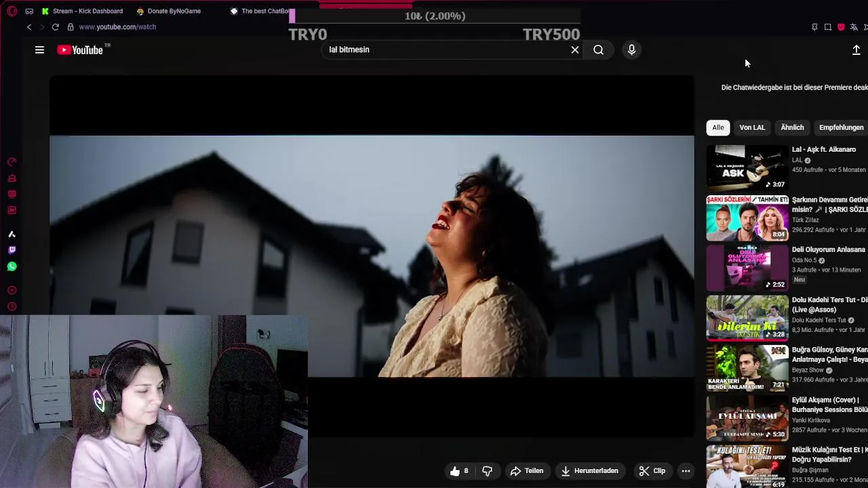The height and width of the screenshot is (488, 868).
Task: Click the padlock site info icon
Action: [x=71, y=26]
